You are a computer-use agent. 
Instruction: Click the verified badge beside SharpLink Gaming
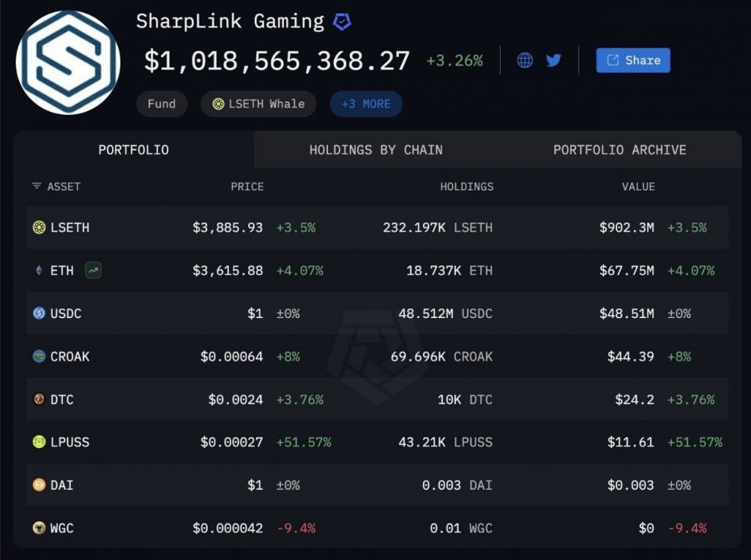tap(342, 22)
